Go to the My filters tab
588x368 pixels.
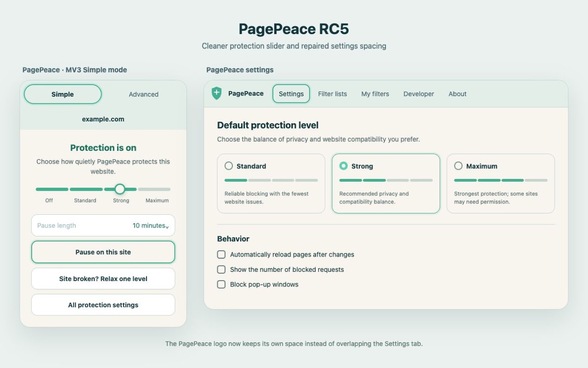click(375, 94)
